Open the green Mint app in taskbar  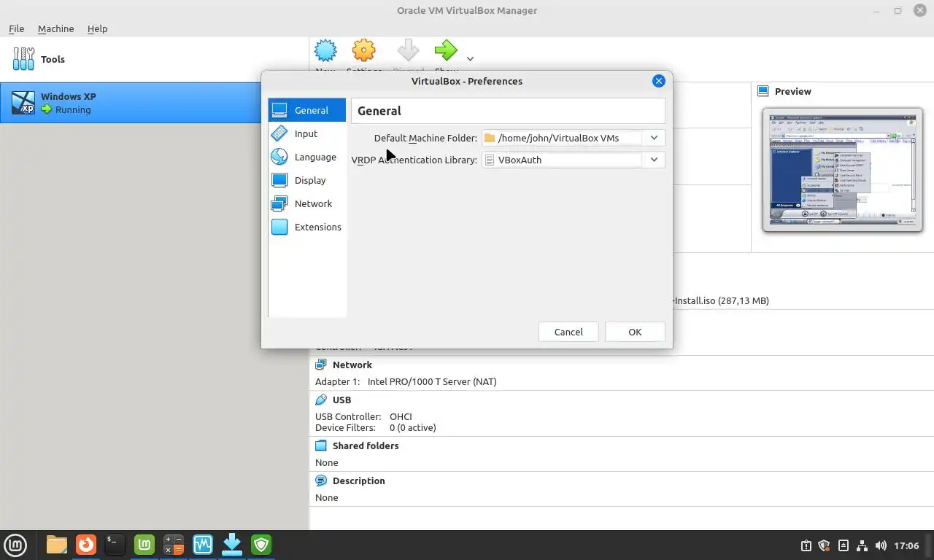tap(144, 545)
